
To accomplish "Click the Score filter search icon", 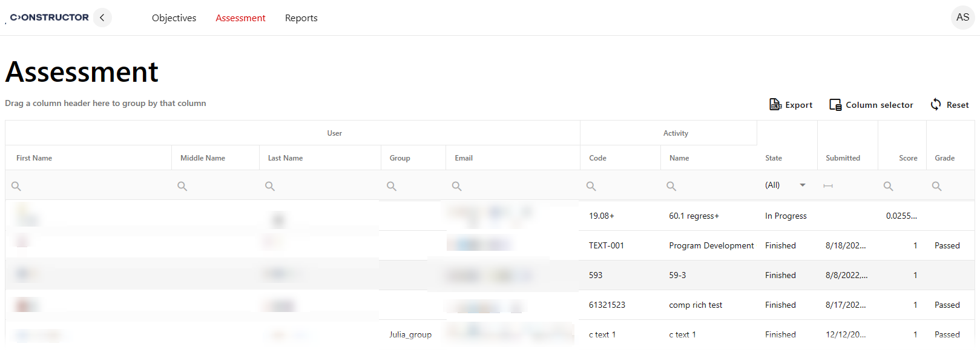I will [888, 186].
